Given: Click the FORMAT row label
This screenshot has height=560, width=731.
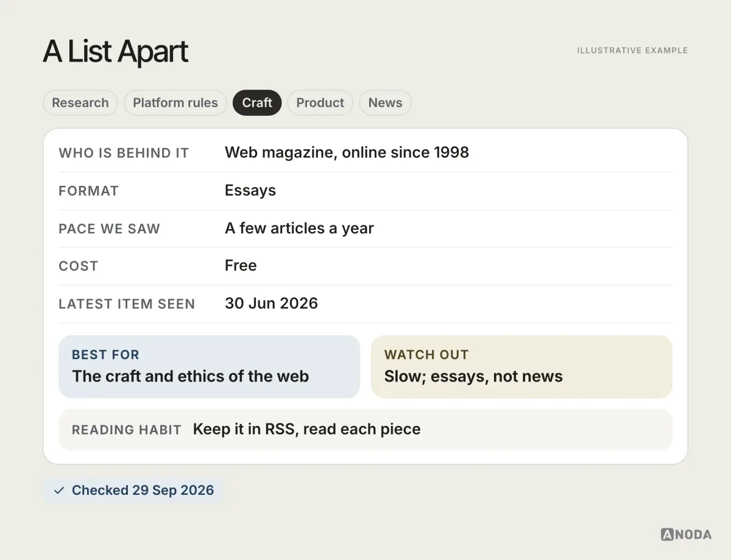Looking at the screenshot, I should click(x=88, y=191).
